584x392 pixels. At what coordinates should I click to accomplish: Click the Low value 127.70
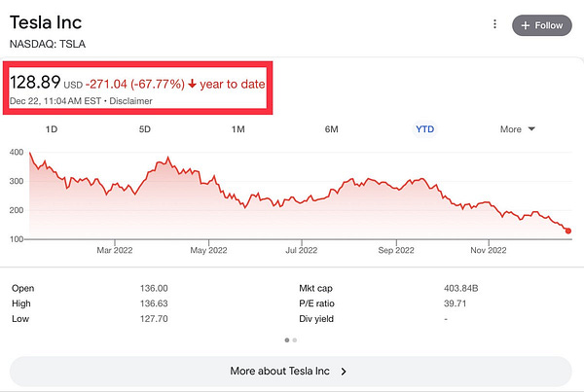154,319
